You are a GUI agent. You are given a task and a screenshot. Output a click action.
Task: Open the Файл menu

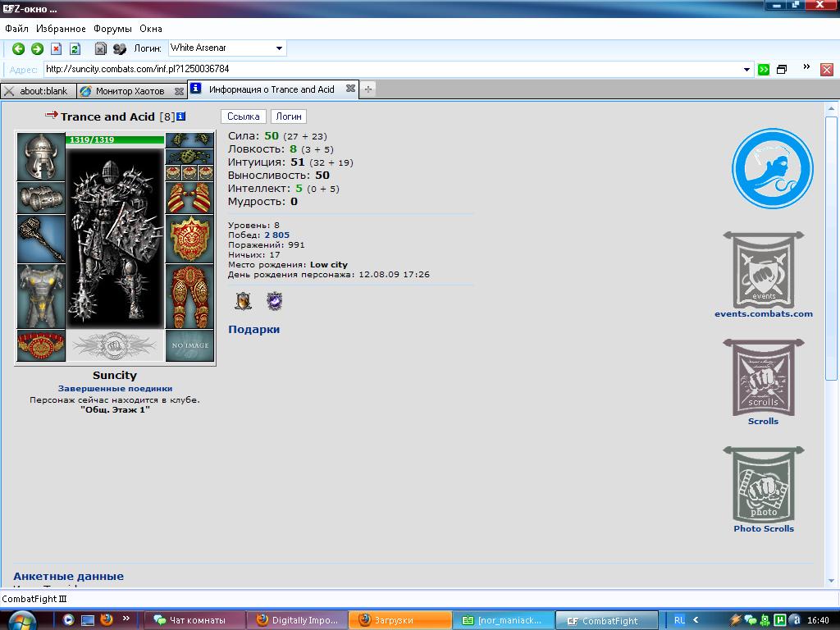[16, 29]
